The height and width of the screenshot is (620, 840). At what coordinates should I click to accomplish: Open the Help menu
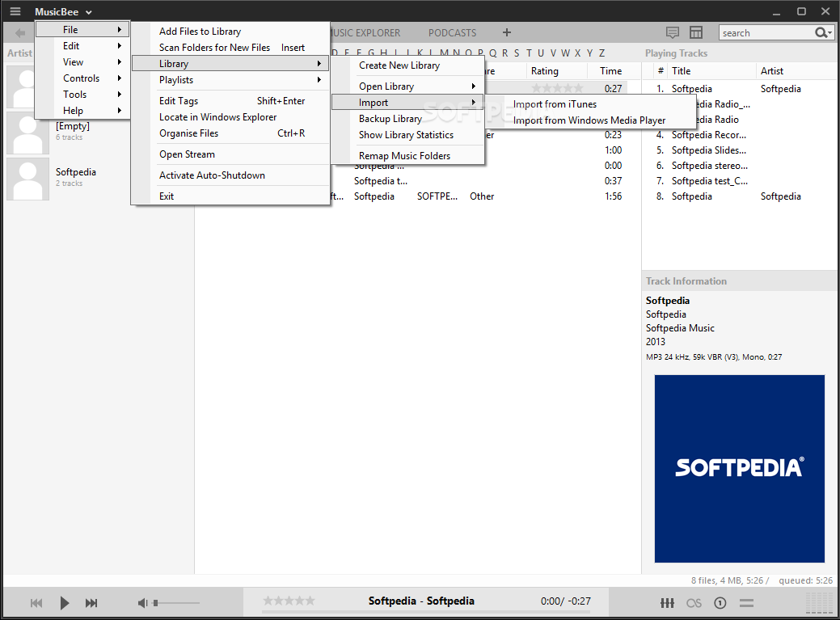click(82, 110)
